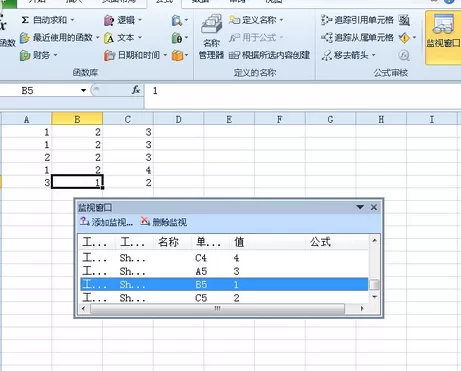The image size is (461, 371).
Task: Toggle the Show Formulas icon
Action: tap(404, 20)
